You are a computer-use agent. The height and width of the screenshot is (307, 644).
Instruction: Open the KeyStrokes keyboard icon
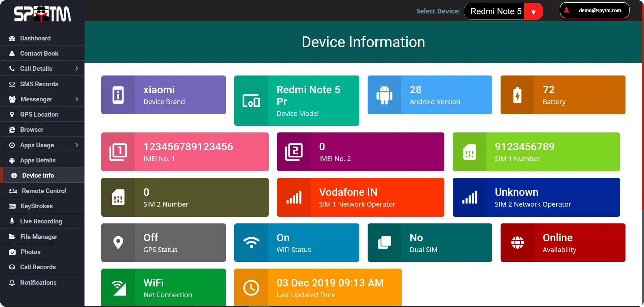point(12,206)
